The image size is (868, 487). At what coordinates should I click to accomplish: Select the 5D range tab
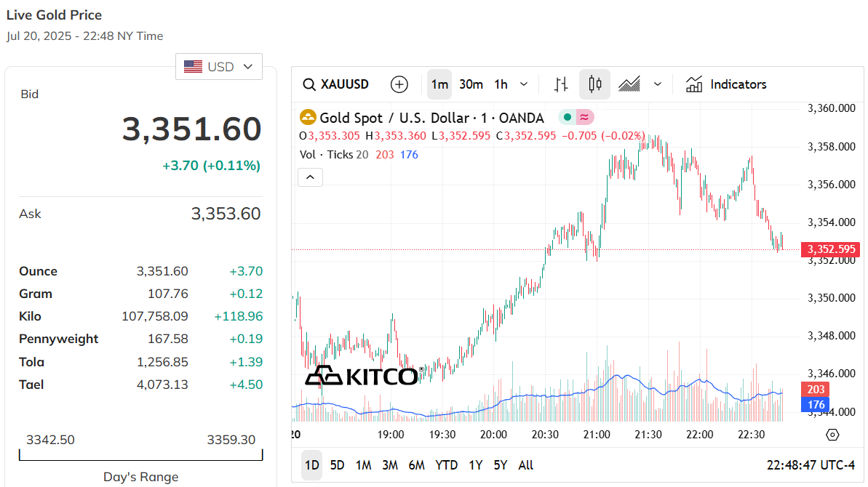pos(337,465)
